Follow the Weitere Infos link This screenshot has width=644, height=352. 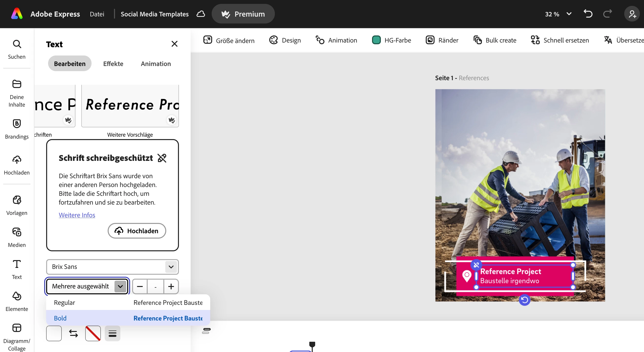point(77,215)
